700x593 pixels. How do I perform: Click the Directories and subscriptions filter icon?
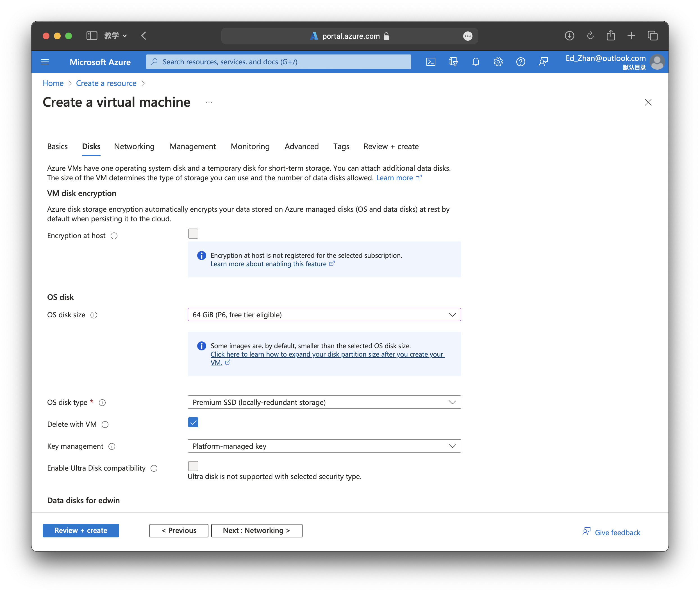click(x=453, y=62)
